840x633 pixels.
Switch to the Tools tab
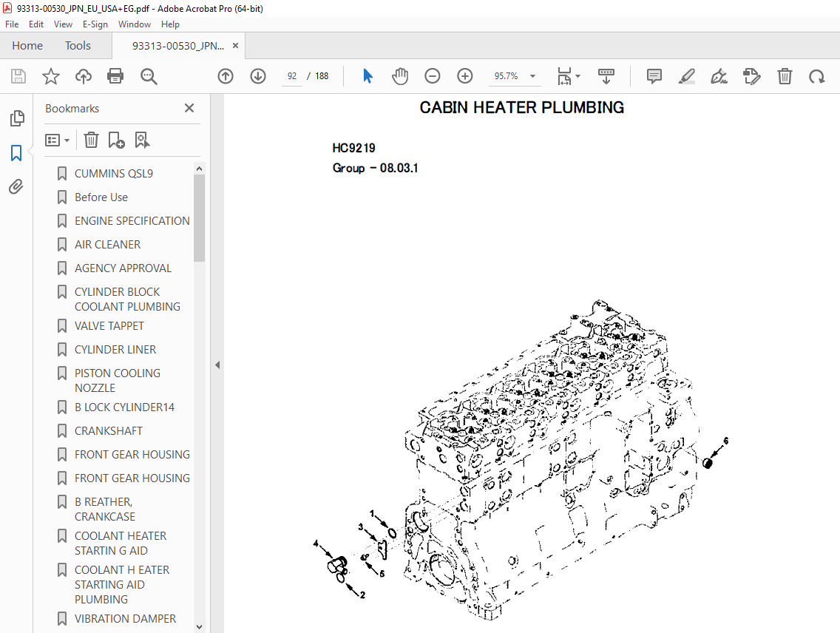pos(78,46)
